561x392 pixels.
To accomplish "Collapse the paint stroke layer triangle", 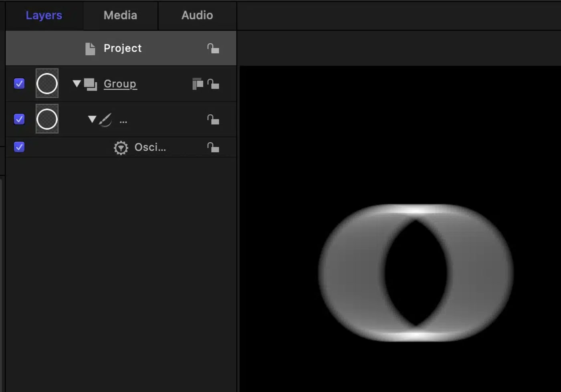I will (92, 119).
